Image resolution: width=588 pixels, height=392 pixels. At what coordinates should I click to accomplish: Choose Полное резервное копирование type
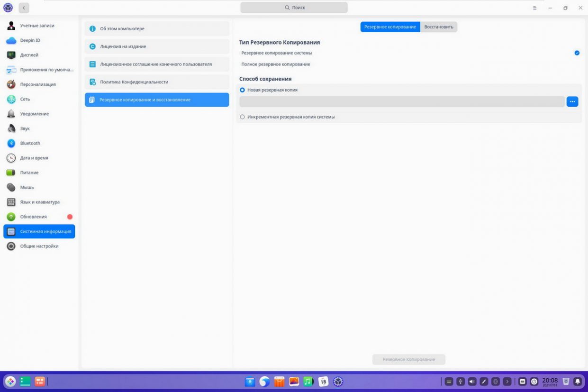276,64
